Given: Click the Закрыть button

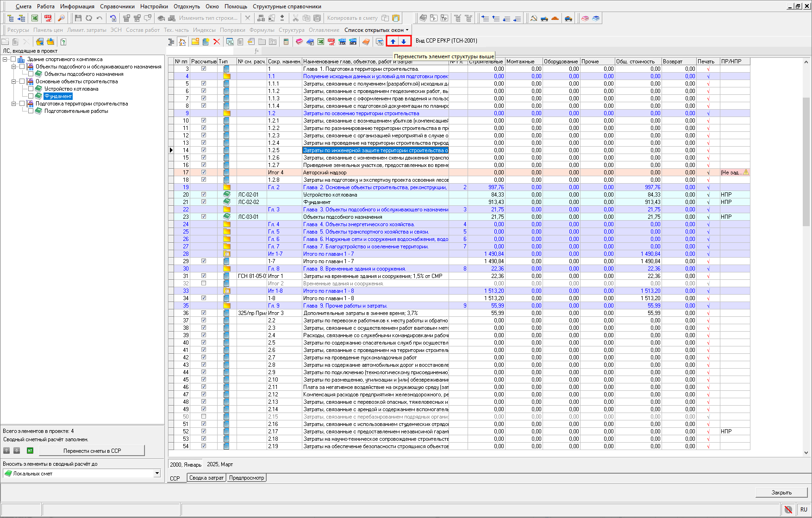Looking at the screenshot, I should tap(781, 493).
